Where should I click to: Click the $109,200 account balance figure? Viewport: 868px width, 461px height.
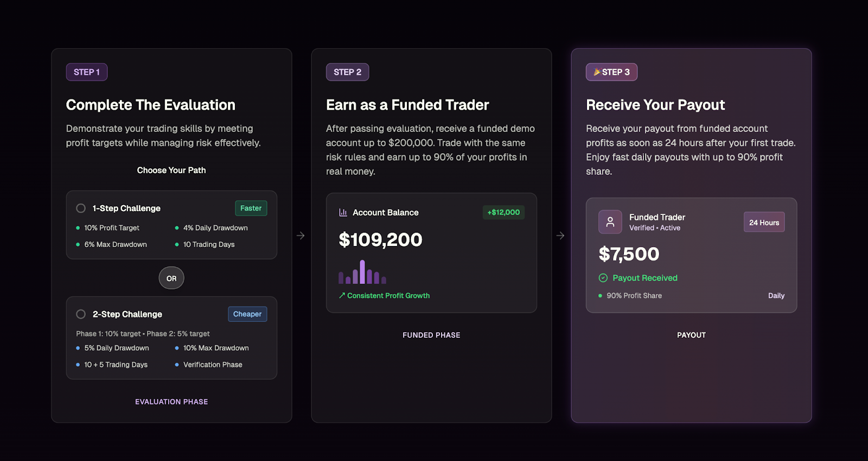[x=380, y=239]
